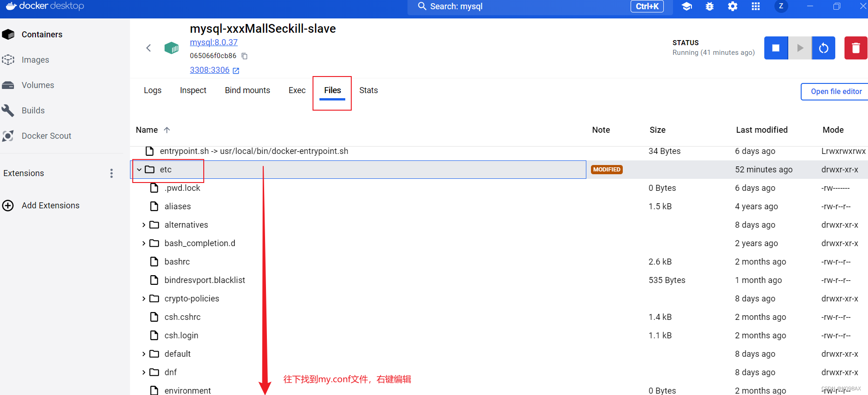Open the Docker Scout icon
This screenshot has height=395, width=868.
tap(8, 136)
